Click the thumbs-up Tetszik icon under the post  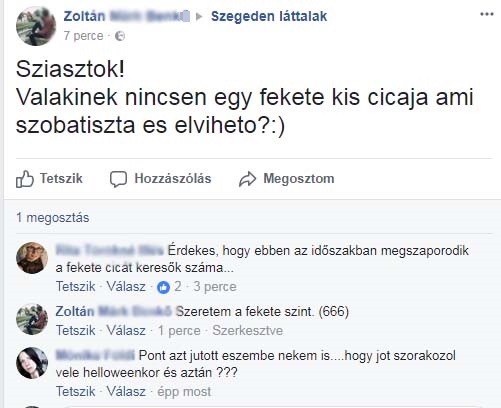(x=25, y=179)
